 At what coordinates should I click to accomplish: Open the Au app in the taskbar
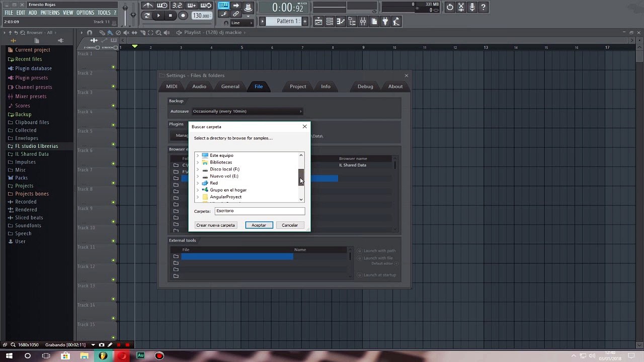[x=140, y=356]
